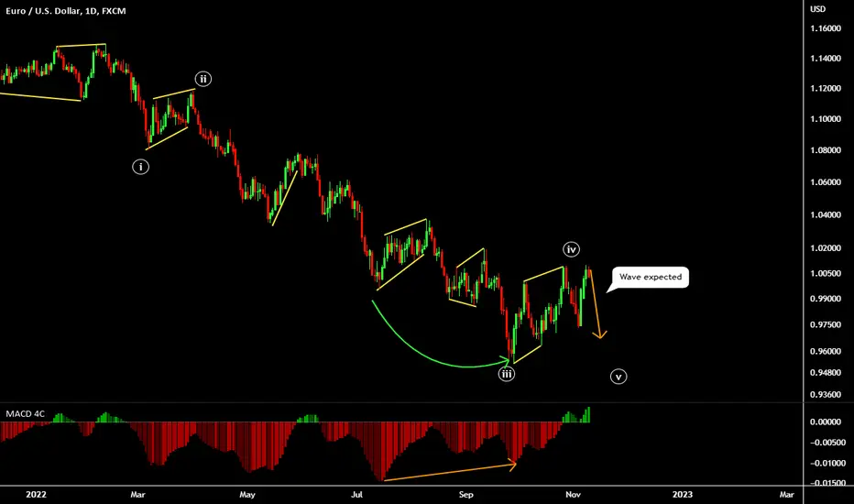The width and height of the screenshot is (854, 504).
Task: Select the Nov label on time axis
Action: point(573,495)
